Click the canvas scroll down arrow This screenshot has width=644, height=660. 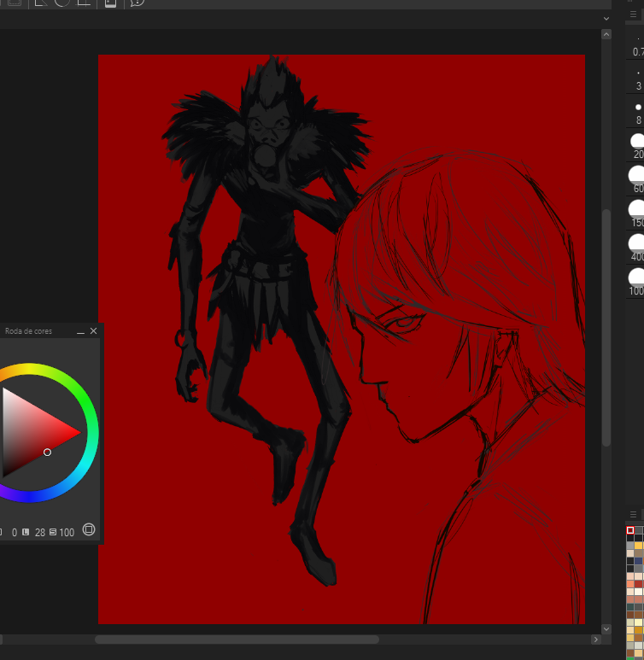606,629
